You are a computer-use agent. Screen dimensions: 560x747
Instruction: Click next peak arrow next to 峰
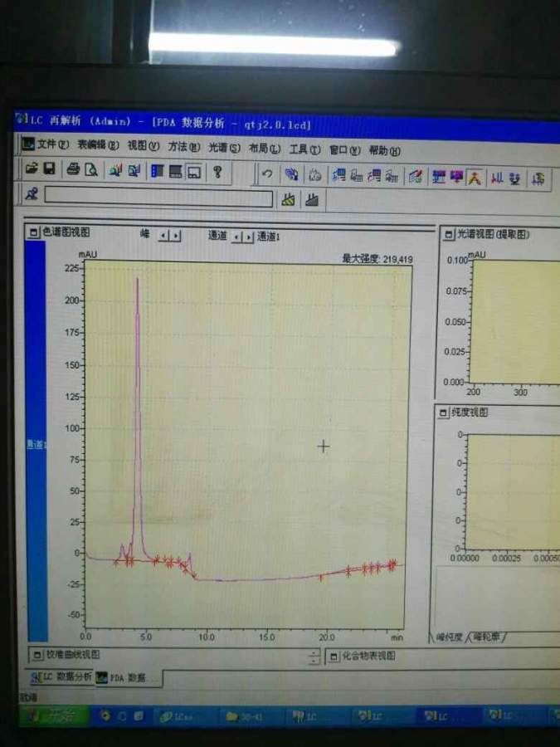pos(175,236)
